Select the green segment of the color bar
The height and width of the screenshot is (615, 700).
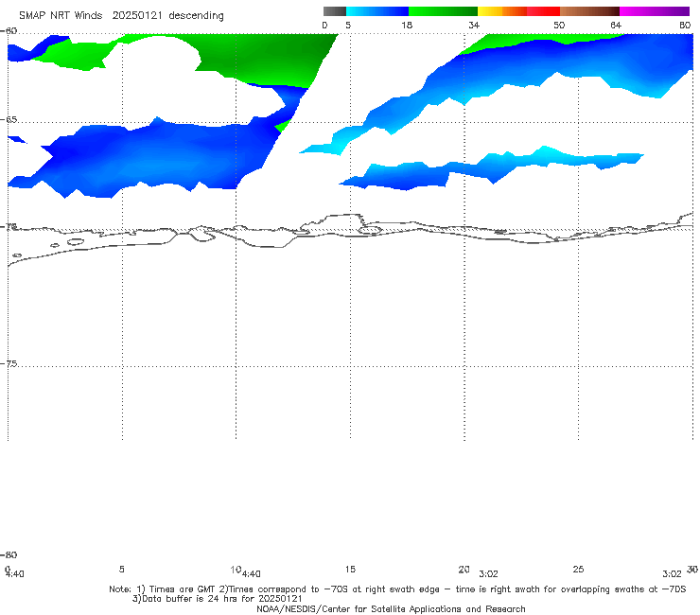point(443,11)
